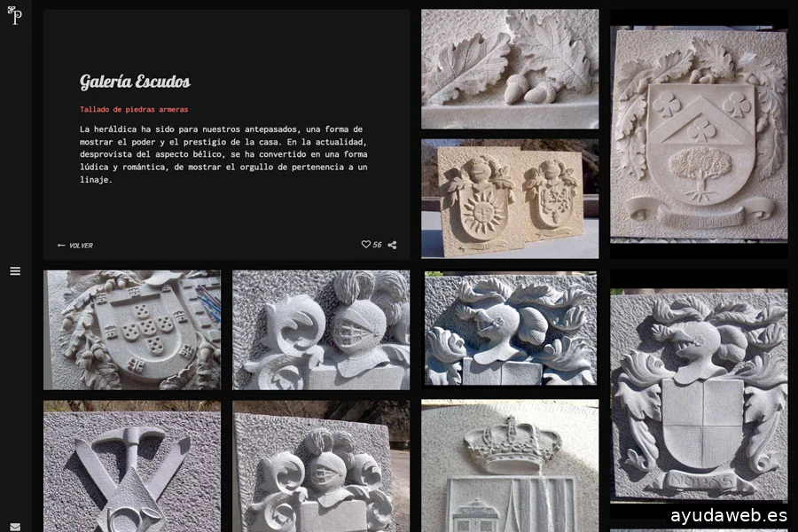Open the pickaxe and tools emblem photo
798x532 pixels.
132,467
